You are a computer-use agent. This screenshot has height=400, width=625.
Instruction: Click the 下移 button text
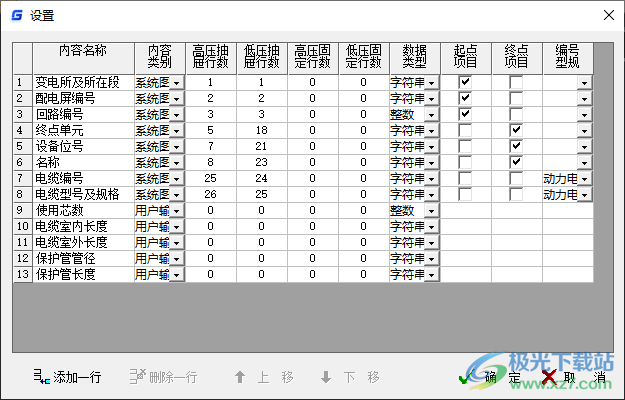(x=361, y=377)
